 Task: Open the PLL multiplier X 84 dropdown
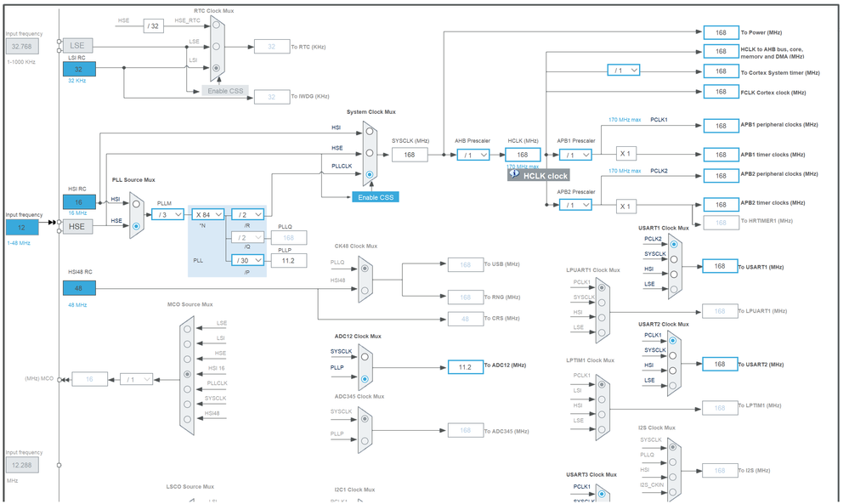(x=208, y=214)
